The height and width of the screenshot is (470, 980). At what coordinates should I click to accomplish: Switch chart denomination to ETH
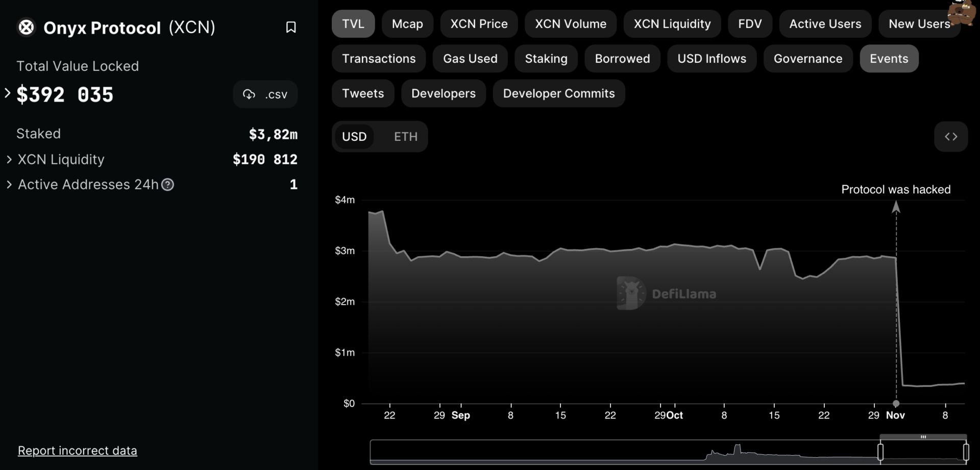(x=405, y=137)
